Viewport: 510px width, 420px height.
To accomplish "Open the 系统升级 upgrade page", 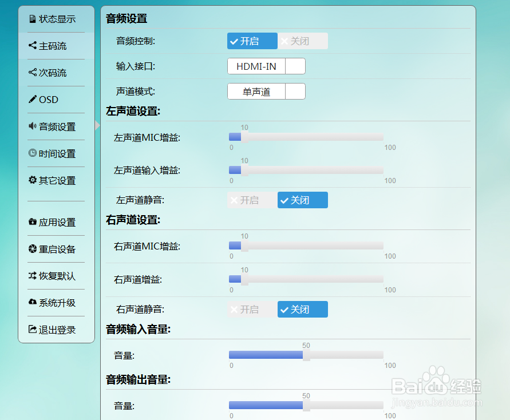I will [x=56, y=303].
